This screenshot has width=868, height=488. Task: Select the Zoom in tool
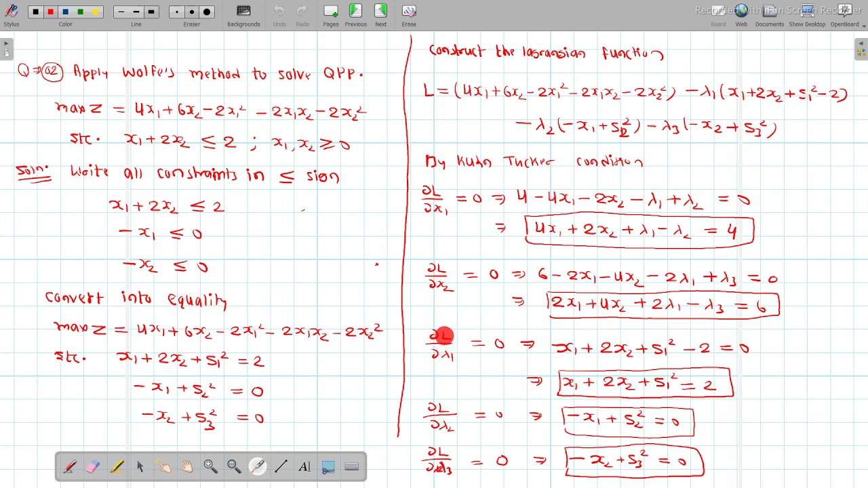(210, 467)
